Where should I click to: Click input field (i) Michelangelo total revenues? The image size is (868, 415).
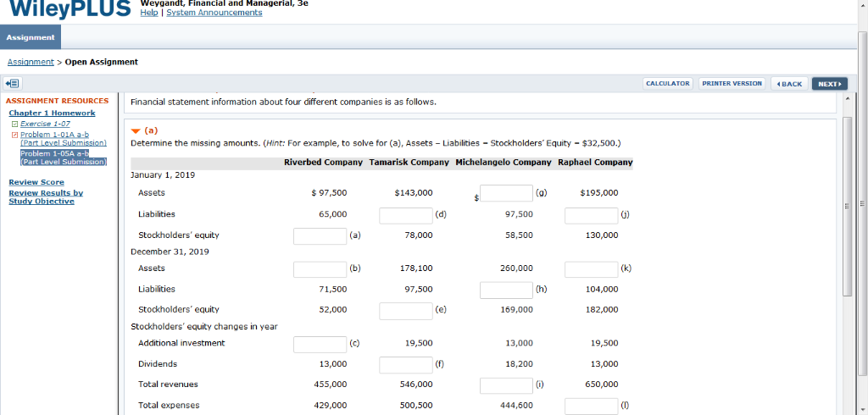pyautogui.click(x=507, y=385)
